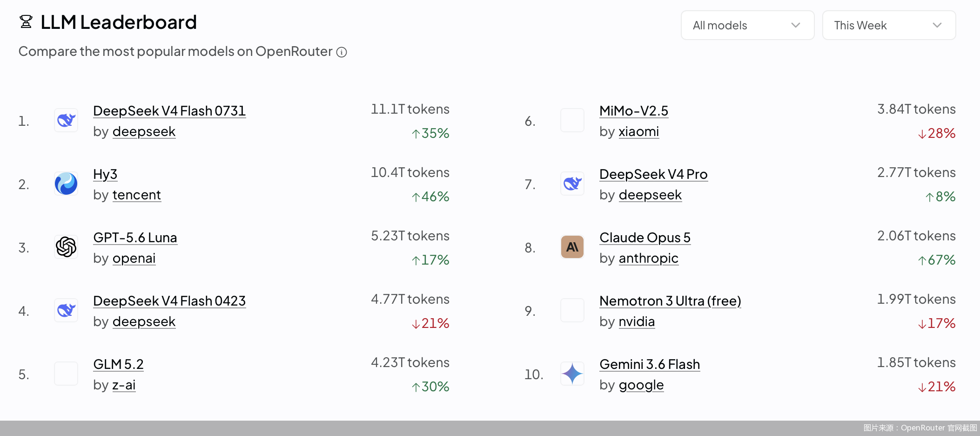The image size is (980, 436).
Task: Visit the deepseek provider link under V4 Flash 0731
Action: [x=144, y=132]
